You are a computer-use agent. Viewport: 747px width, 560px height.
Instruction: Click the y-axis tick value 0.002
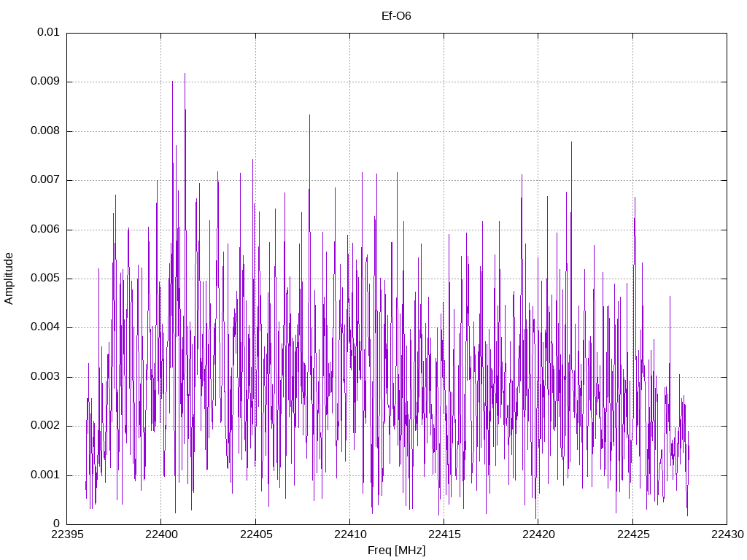coord(45,426)
